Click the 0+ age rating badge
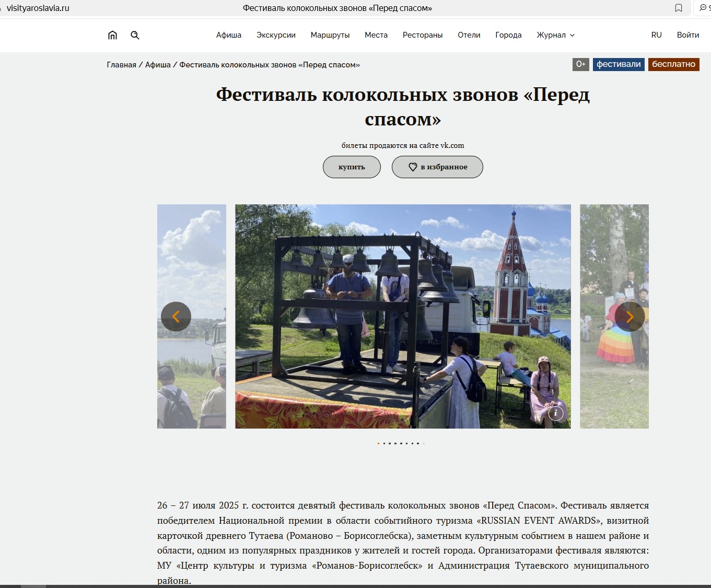This screenshot has height=588, width=711. [580, 64]
